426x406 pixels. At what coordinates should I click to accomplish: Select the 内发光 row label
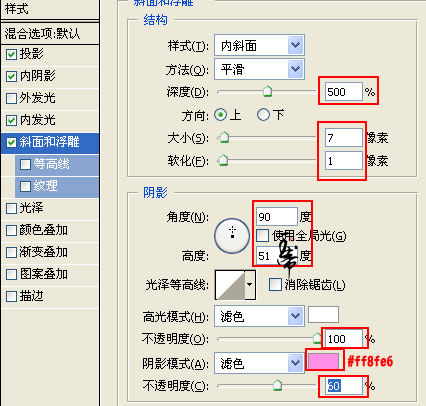point(37,120)
